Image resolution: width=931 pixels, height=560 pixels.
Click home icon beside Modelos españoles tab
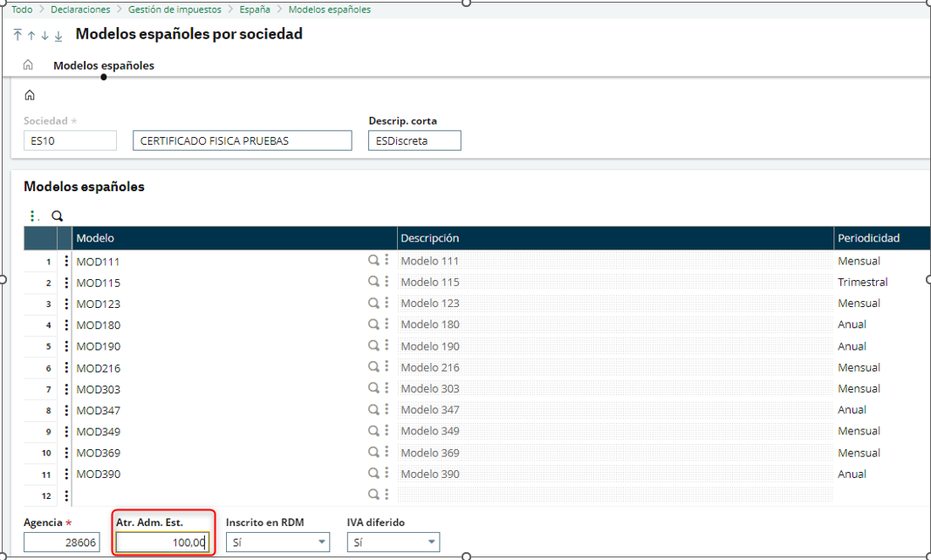click(x=28, y=65)
